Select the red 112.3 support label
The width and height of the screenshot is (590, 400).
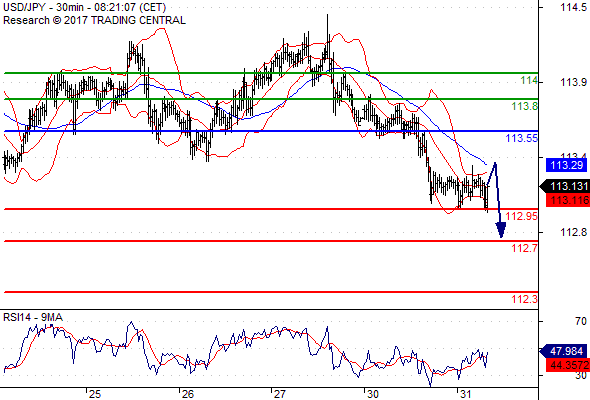tap(525, 300)
